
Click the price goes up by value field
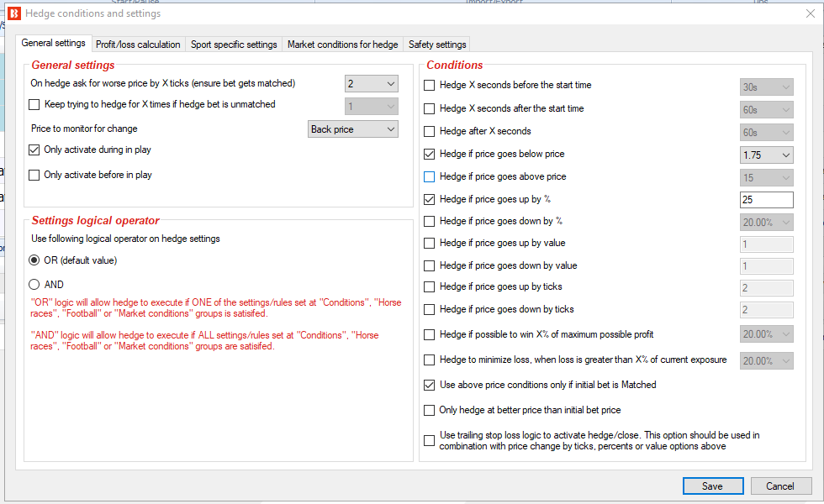click(x=766, y=244)
